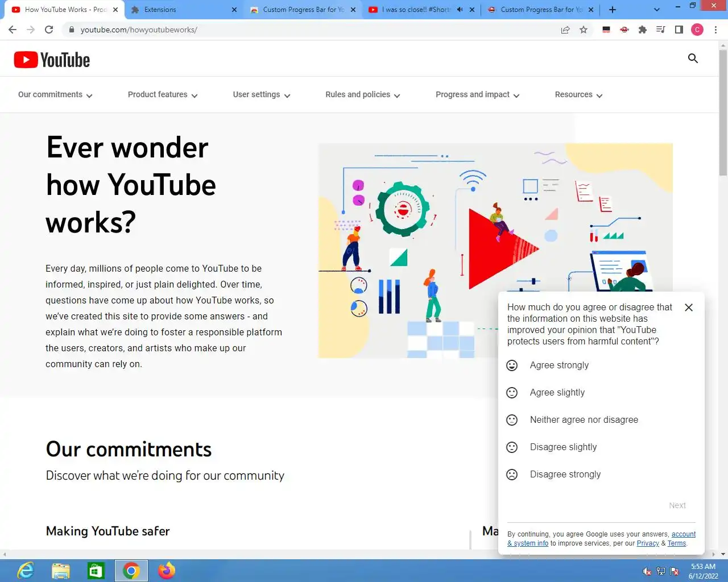
Task: Open Chrome three-dot menu
Action: point(715,30)
